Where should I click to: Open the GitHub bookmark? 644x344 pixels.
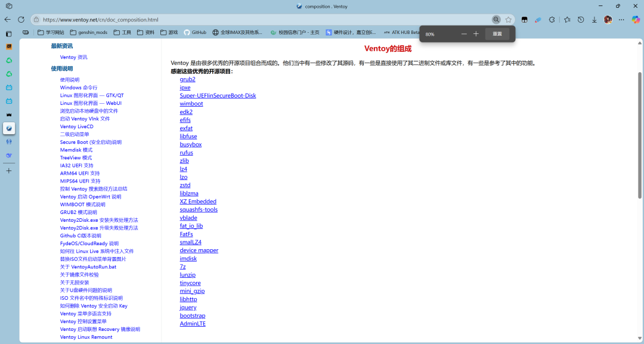tap(195, 32)
